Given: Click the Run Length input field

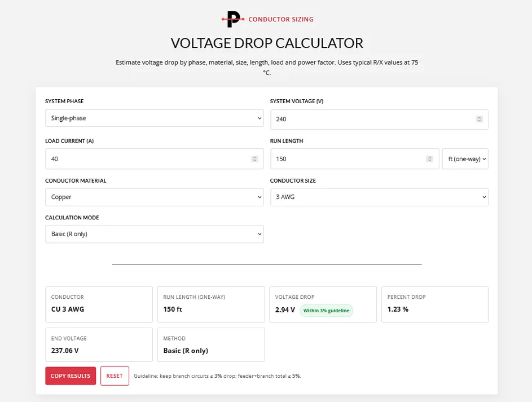Looking at the screenshot, I should [x=354, y=158].
